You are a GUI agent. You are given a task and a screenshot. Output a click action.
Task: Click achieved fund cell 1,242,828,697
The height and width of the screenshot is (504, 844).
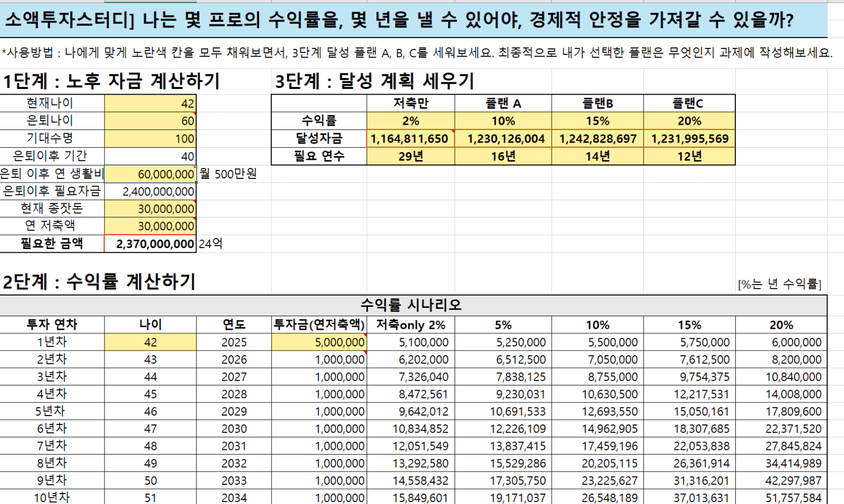(x=598, y=138)
